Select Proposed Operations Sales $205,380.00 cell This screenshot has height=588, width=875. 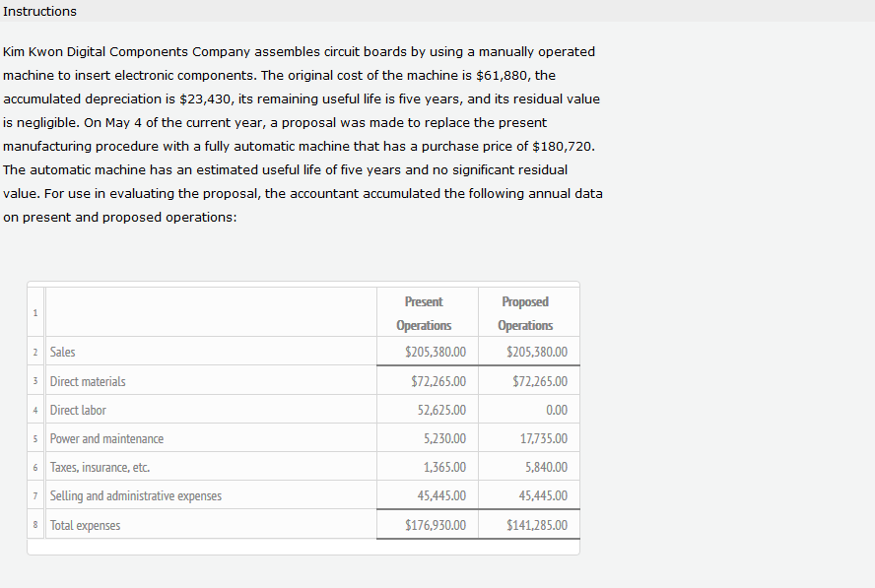tap(529, 352)
